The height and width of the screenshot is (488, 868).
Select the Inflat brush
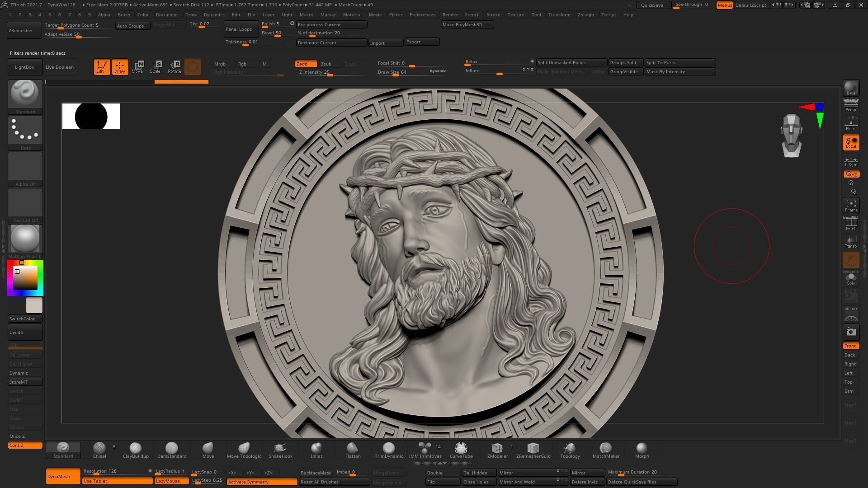click(316, 450)
